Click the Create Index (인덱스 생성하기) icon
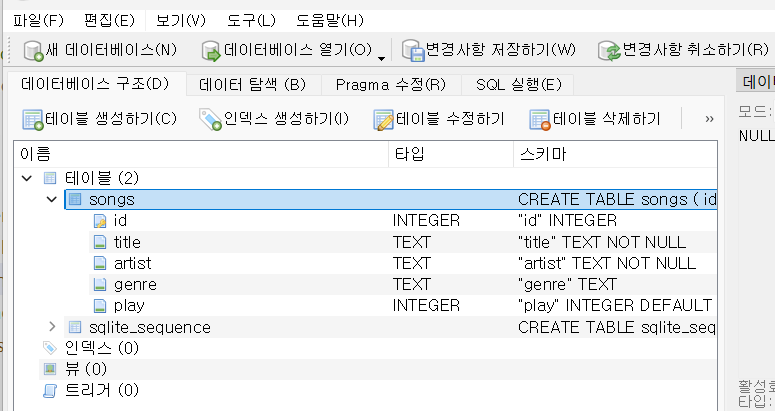This screenshot has width=775, height=411. pos(210,120)
